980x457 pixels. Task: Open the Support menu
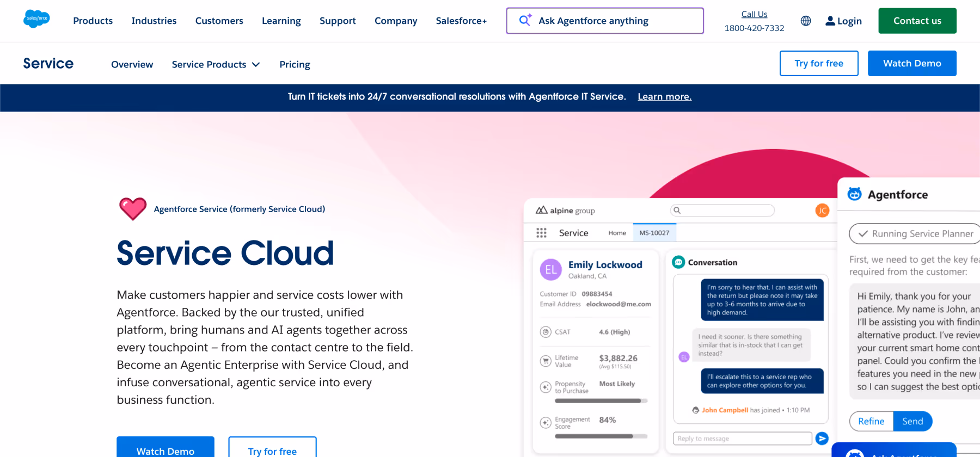click(338, 21)
